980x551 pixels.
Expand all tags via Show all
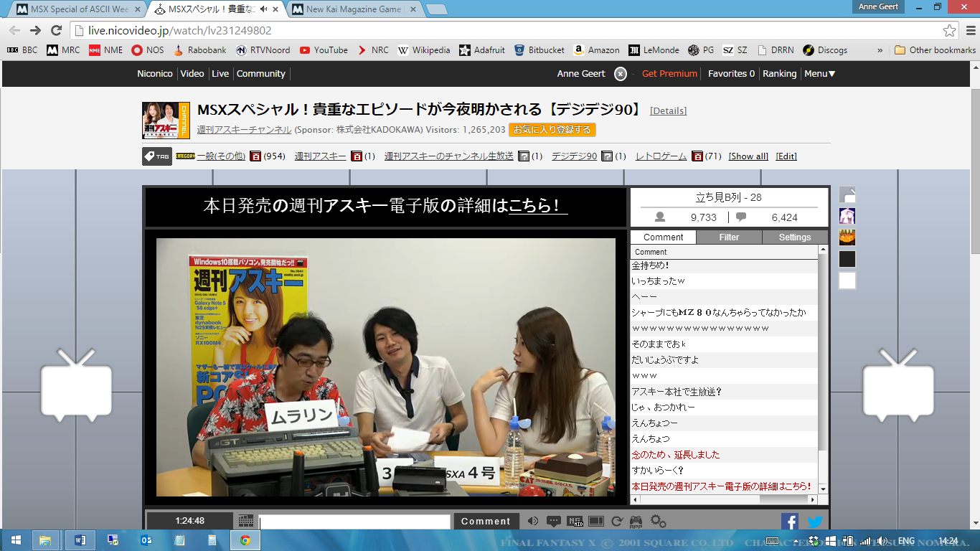pos(748,156)
